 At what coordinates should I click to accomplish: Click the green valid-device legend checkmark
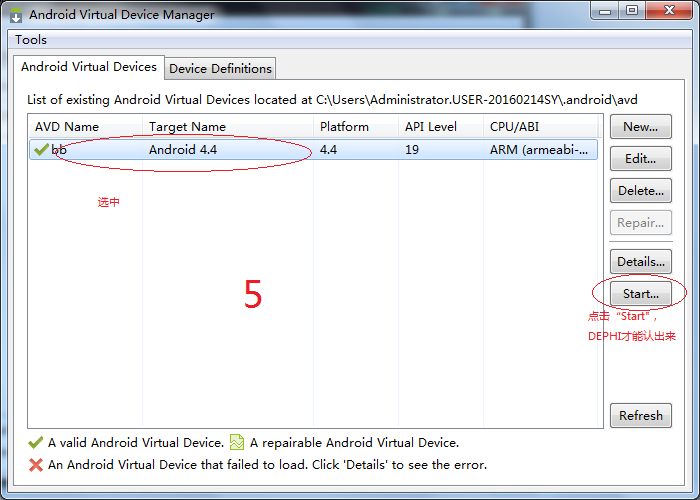37,443
